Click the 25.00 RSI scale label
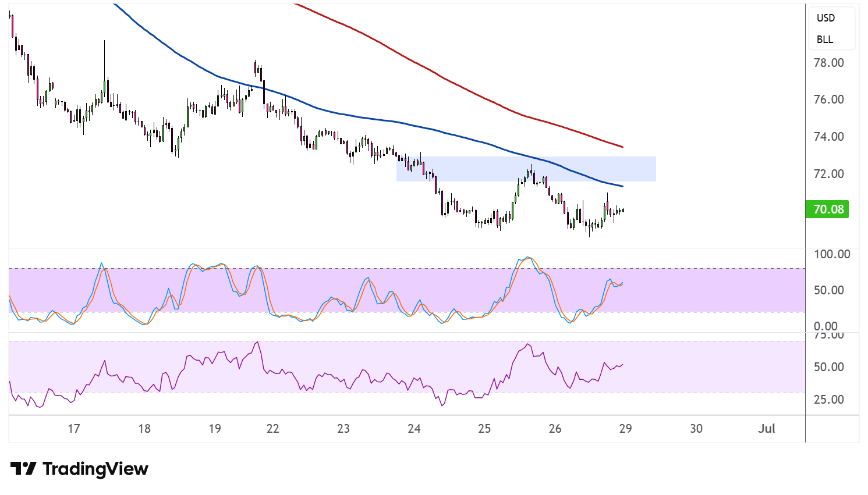This screenshot has height=495, width=868. (x=828, y=400)
